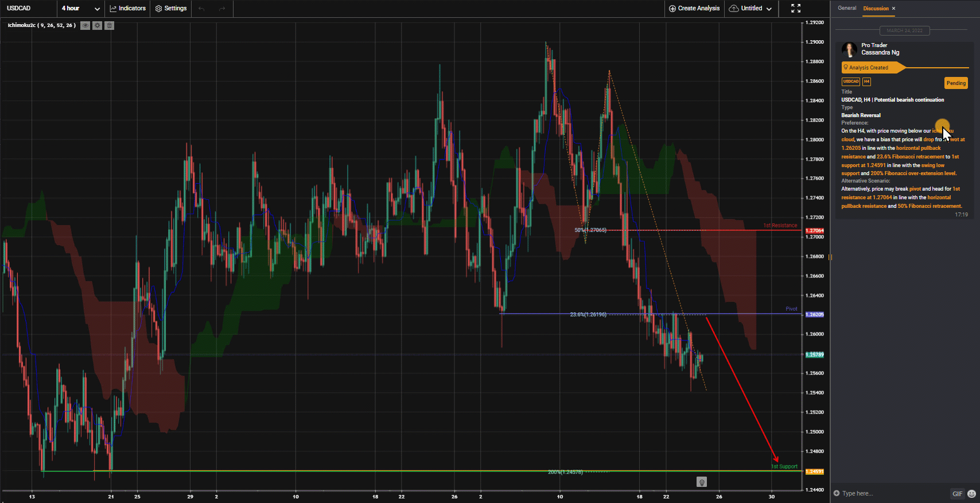This screenshot has width=980, height=503.
Task: Open Cassandra Ng's profile avatar
Action: (849, 49)
